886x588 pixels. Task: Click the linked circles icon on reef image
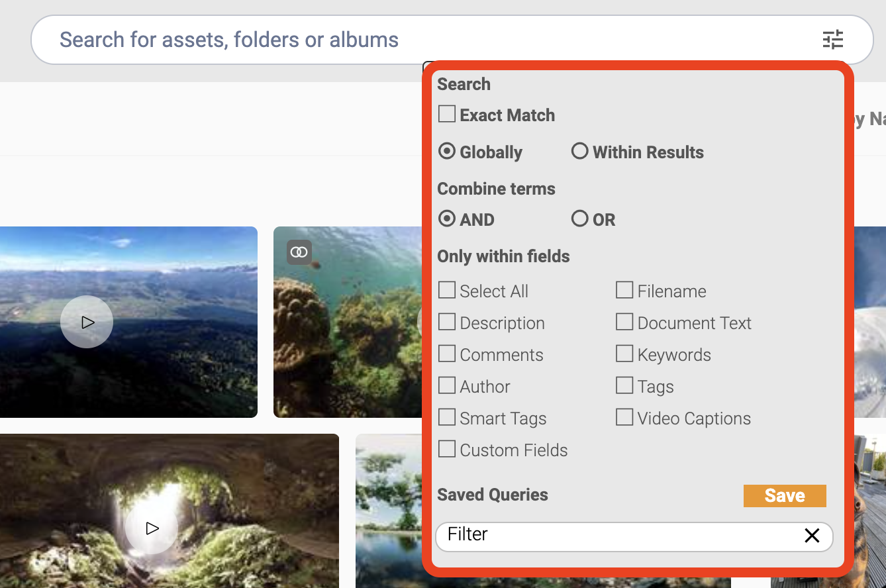(299, 252)
